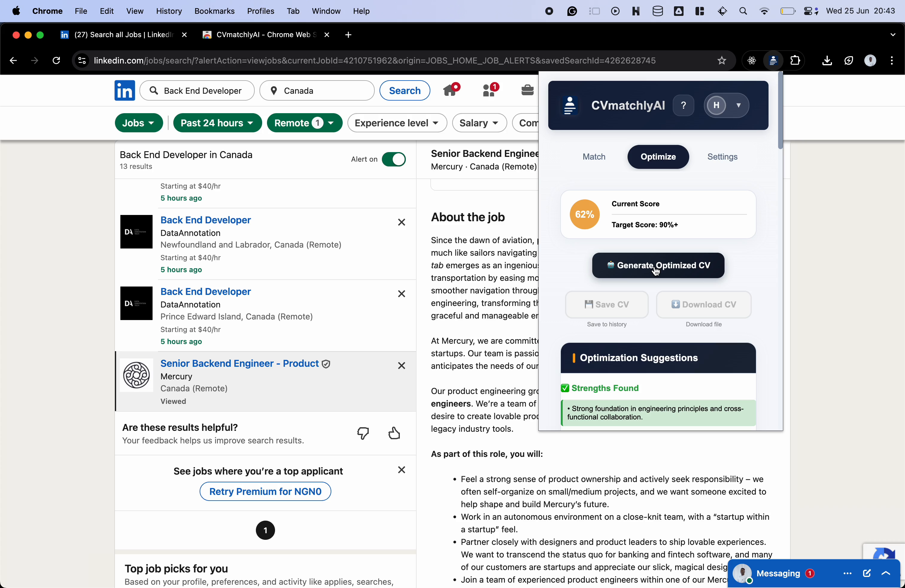The image size is (905, 588).
Task: Open Chrome extensions puzzle icon
Action: coord(795,60)
